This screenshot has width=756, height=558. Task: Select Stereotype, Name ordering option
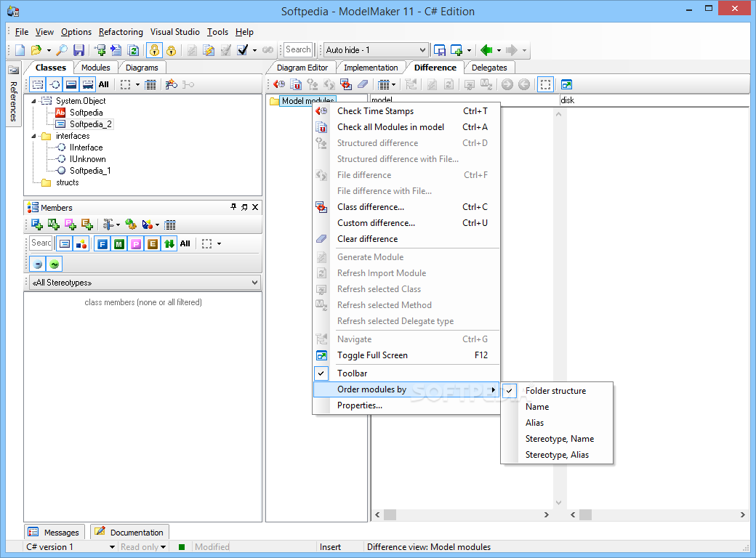tap(557, 439)
